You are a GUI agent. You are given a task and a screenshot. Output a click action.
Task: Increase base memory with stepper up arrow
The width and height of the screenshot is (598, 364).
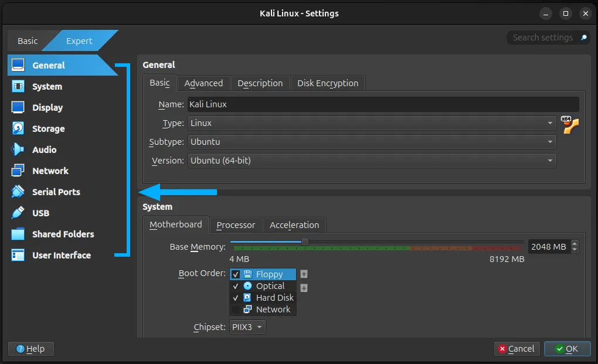[575, 244]
